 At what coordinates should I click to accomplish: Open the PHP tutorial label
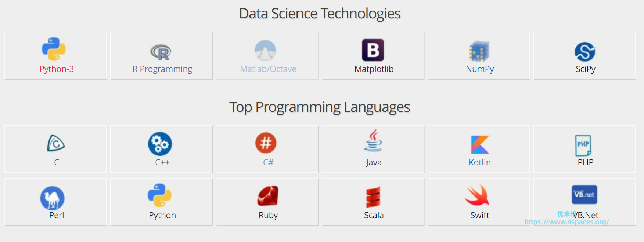585,162
